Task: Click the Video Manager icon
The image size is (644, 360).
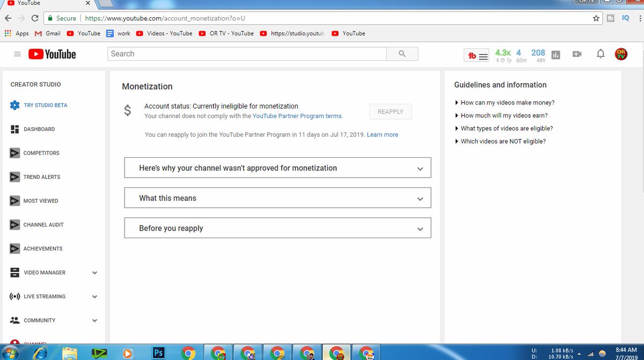Action: point(14,273)
